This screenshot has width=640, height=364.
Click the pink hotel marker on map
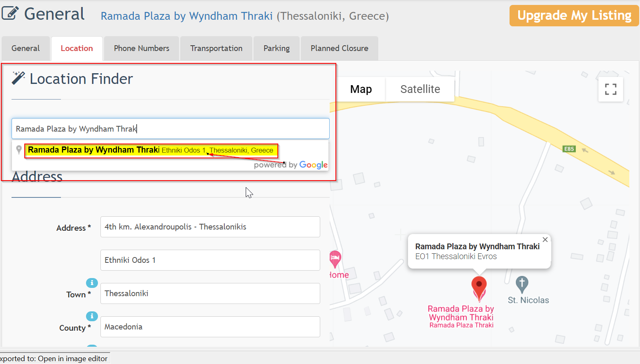tap(335, 259)
